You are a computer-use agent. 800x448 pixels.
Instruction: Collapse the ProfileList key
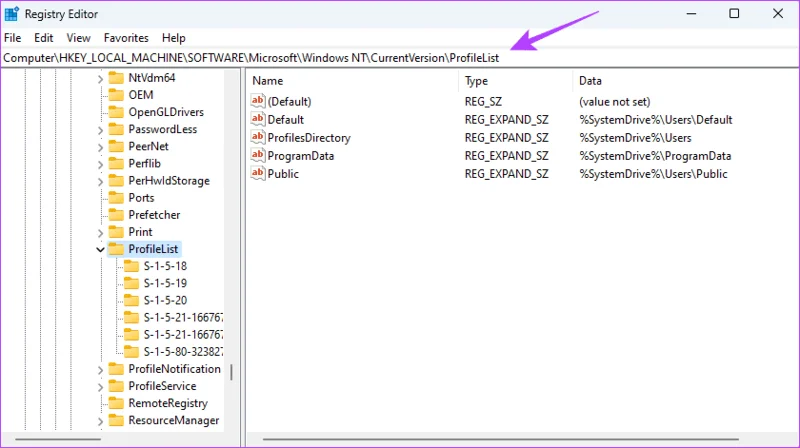pos(100,250)
